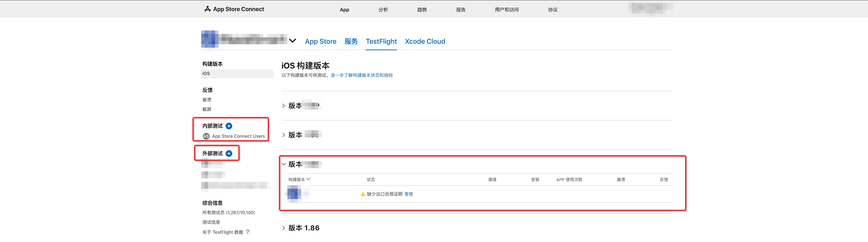The height and width of the screenshot is (242, 868).
Task: Open the 协议 menu item
Action: pyautogui.click(x=553, y=10)
